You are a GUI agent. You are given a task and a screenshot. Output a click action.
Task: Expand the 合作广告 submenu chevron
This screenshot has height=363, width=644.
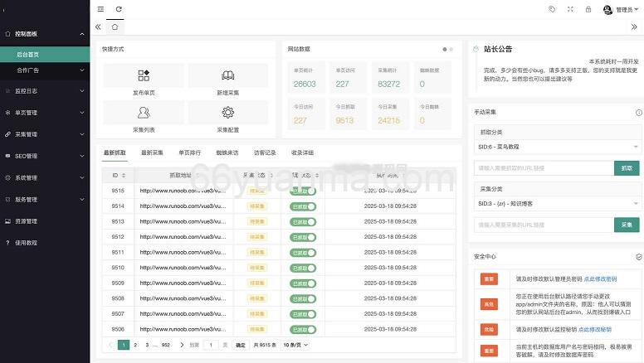click(82, 70)
